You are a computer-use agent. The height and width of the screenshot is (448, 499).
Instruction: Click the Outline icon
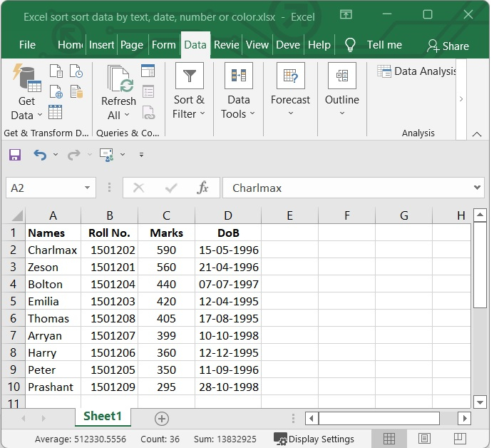341,76
